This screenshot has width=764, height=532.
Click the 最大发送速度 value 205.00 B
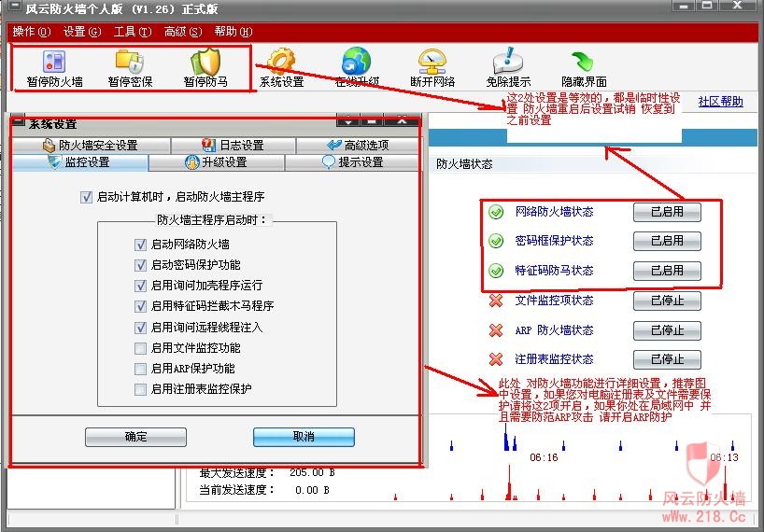(x=312, y=472)
